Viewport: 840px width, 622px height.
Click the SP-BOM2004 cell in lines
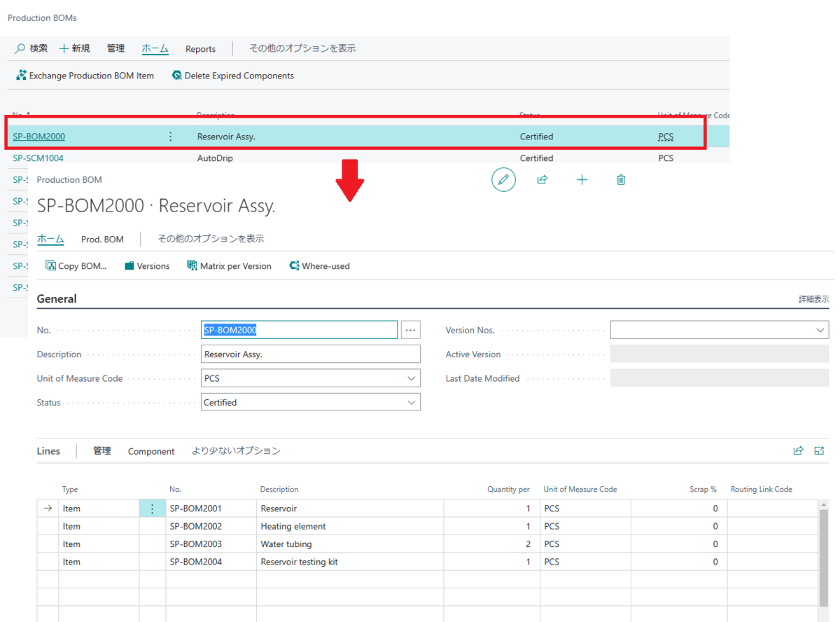tap(211, 562)
